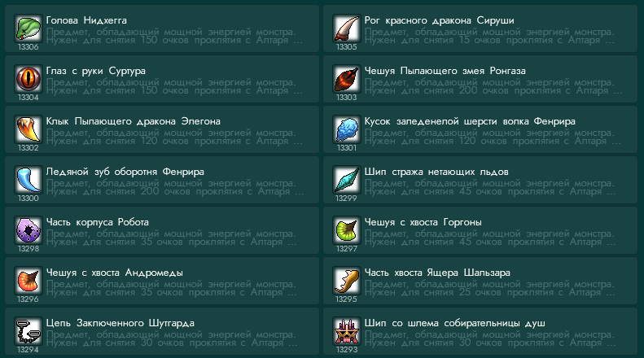Click item ID 13293 label
644x358 pixels.
click(347, 350)
